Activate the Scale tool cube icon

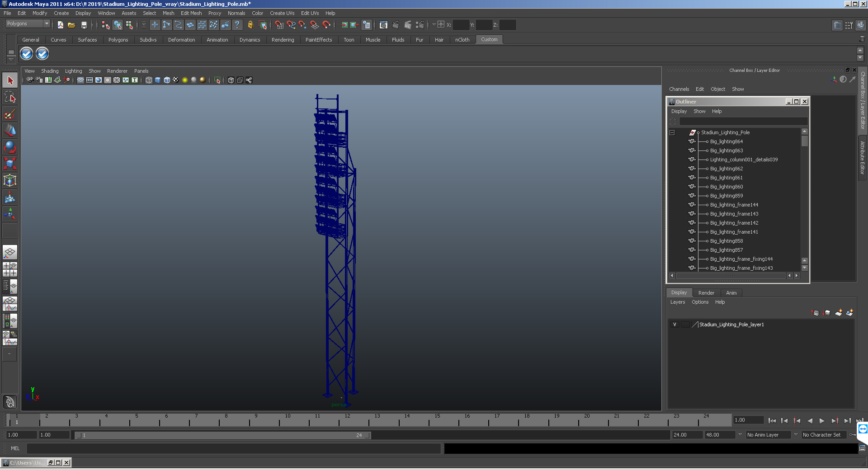[x=10, y=163]
